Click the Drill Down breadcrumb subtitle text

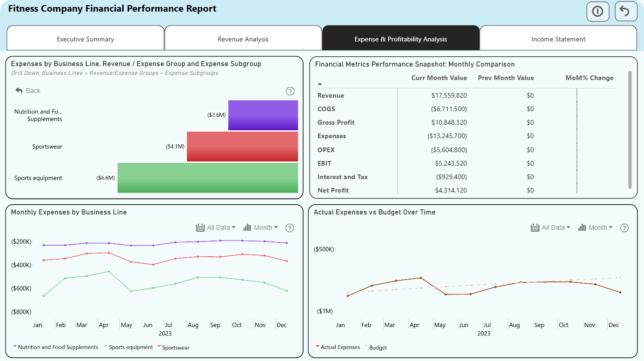[x=114, y=73]
